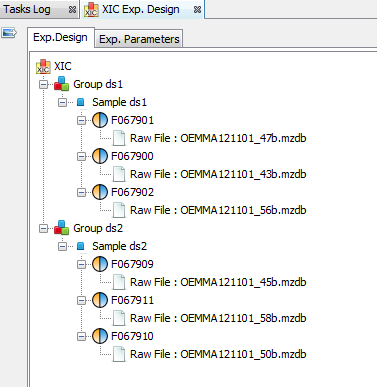Click the Group ds1 cubes icon
Viewport: 377px width, 387px height.
pyautogui.click(x=62, y=84)
